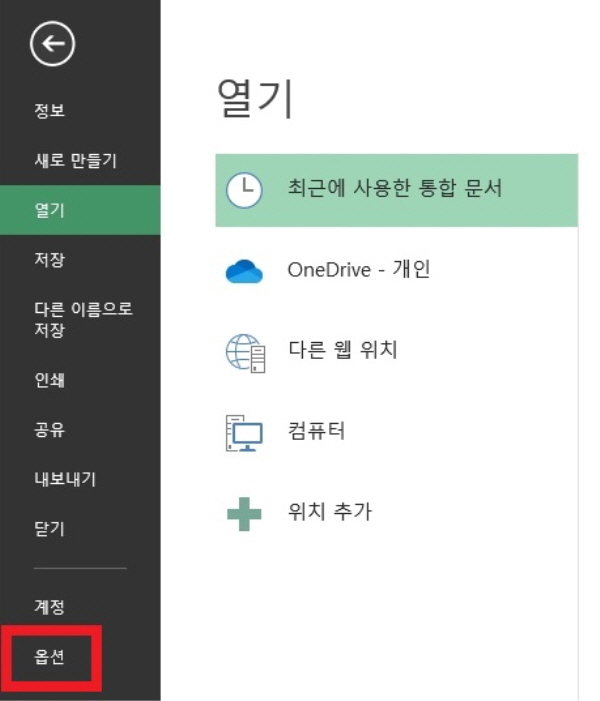Click the green plus icon
Image resolution: width=600 pixels, height=701 pixels.
pos(244,514)
